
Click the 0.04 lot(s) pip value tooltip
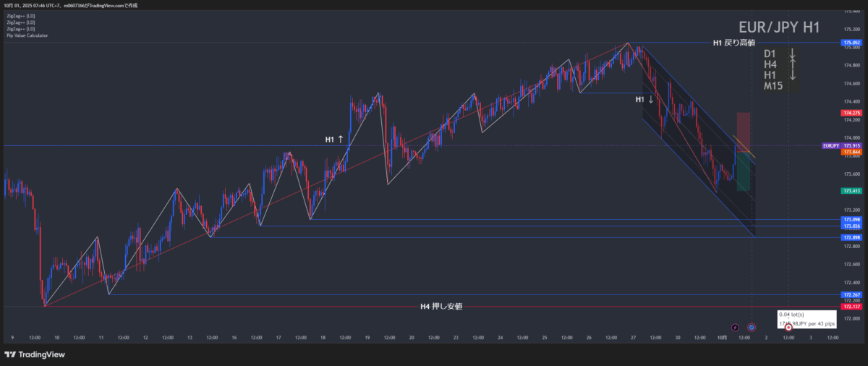tap(807, 319)
